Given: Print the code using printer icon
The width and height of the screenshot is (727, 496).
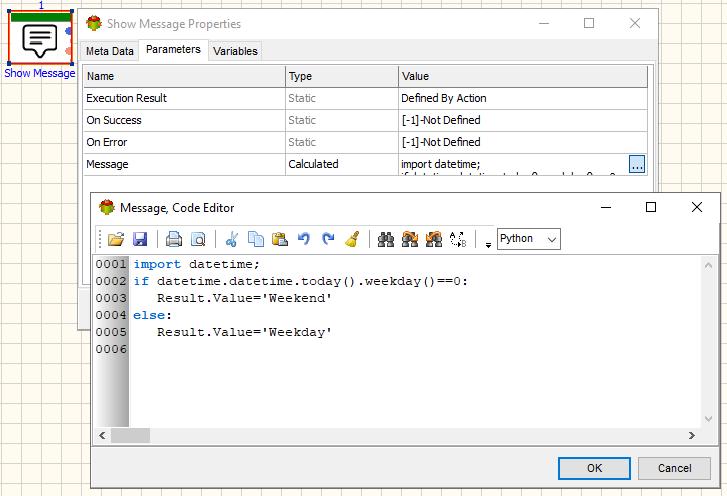Looking at the screenshot, I should pos(174,239).
